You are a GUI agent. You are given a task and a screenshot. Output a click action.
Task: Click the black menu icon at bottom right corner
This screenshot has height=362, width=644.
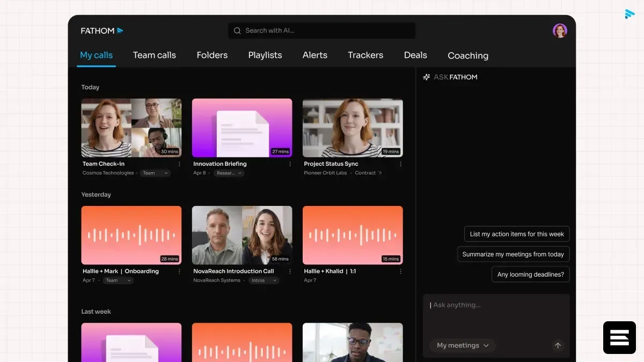coord(619,337)
